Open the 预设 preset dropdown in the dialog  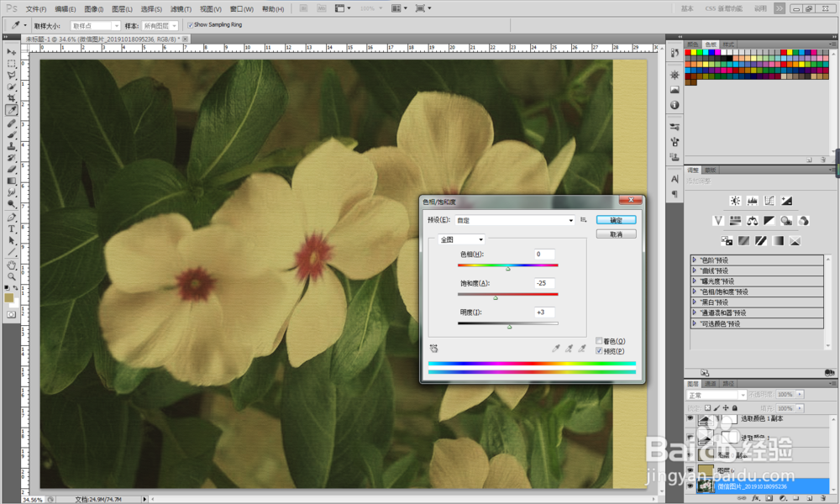(513, 220)
